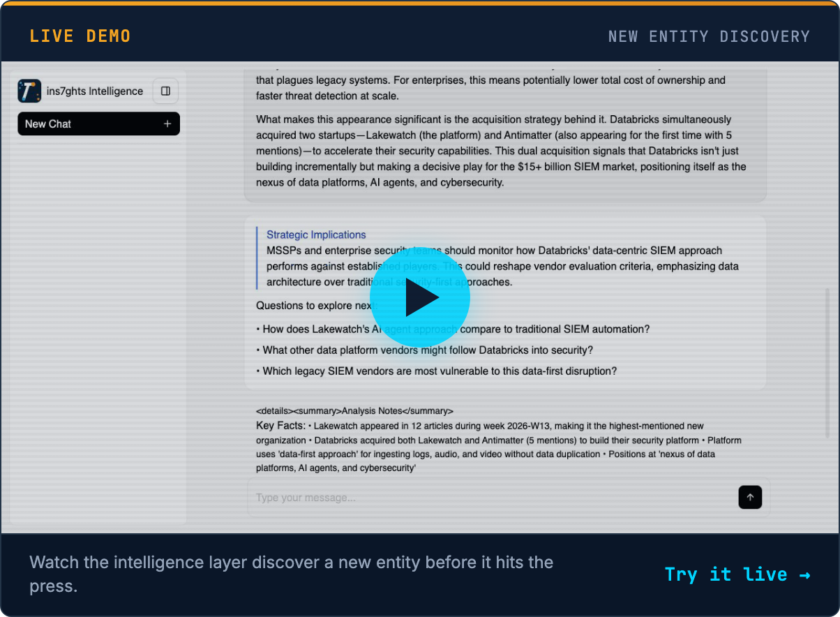
Task: Select the other data platform vendors question
Action: coord(424,350)
